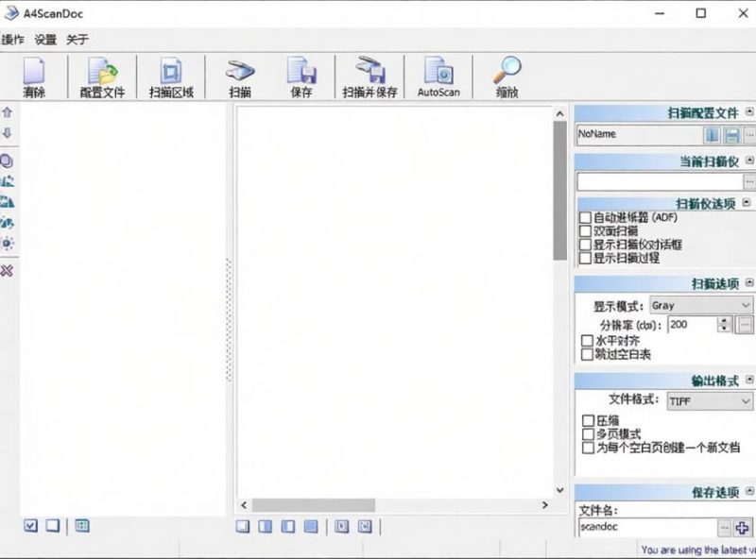Image resolution: width=756 pixels, height=559 pixels.
Task: Click the scandoc file name field
Action: pyautogui.click(x=647, y=527)
